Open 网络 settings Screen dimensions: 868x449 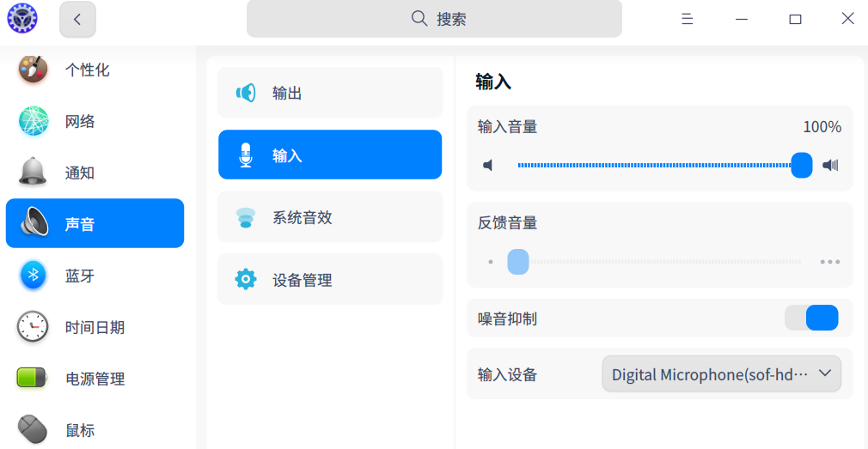(95, 121)
